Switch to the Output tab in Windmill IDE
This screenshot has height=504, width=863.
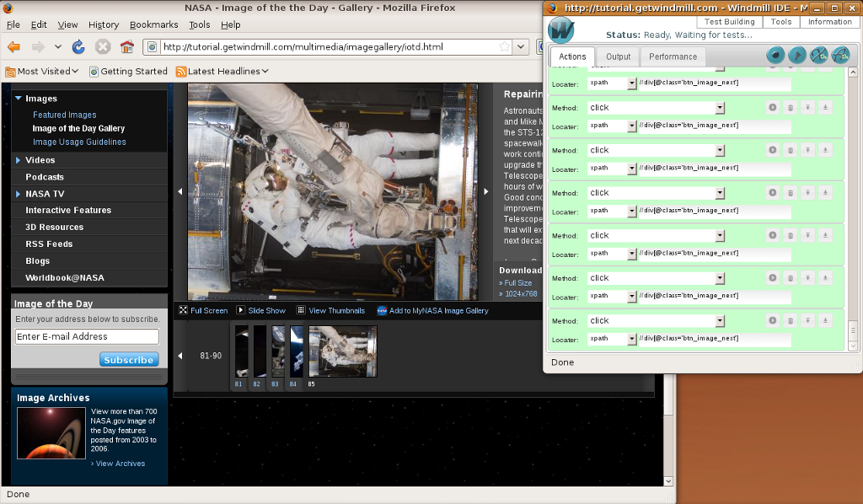coord(618,56)
